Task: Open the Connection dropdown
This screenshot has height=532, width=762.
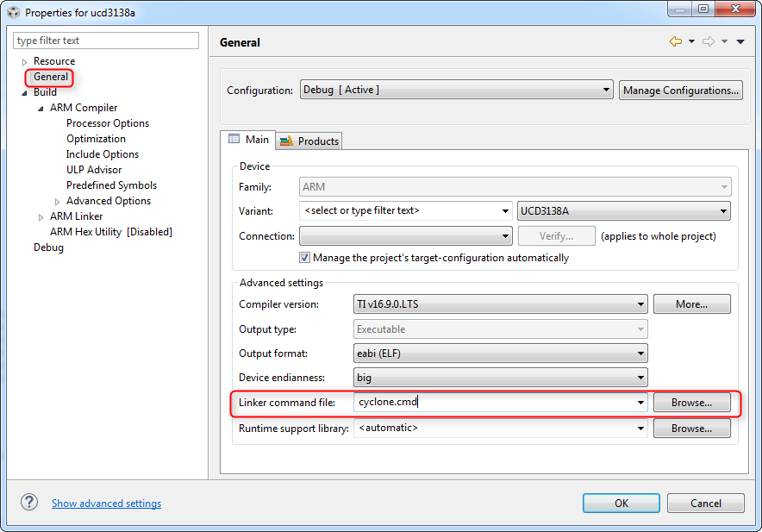Action: (406, 236)
